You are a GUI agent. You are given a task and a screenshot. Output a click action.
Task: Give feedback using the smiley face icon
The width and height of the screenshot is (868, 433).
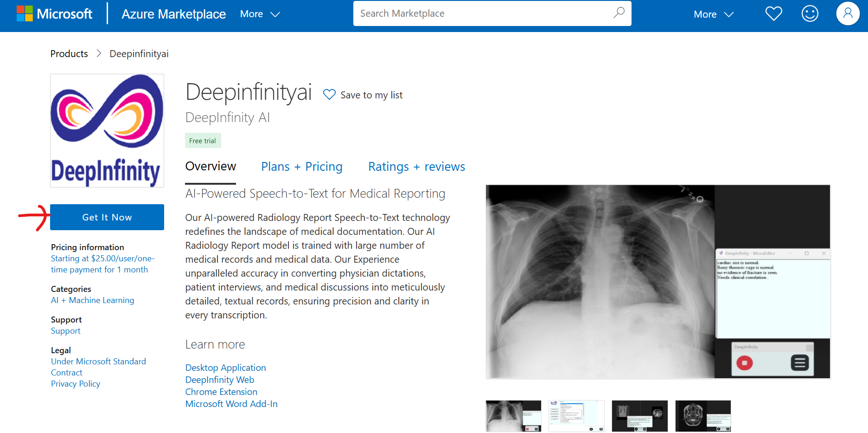(x=810, y=13)
